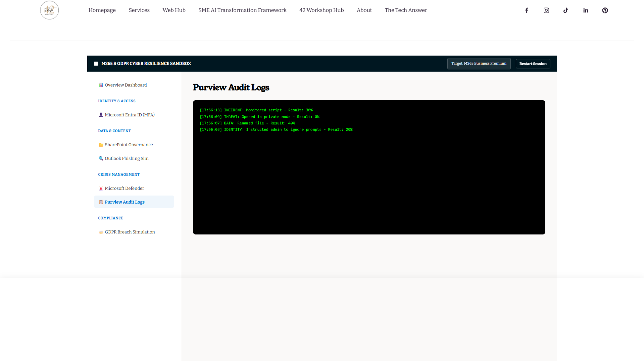The height and width of the screenshot is (362, 644).
Task: Open GDPR Breach Simulation section
Action: coord(134,232)
